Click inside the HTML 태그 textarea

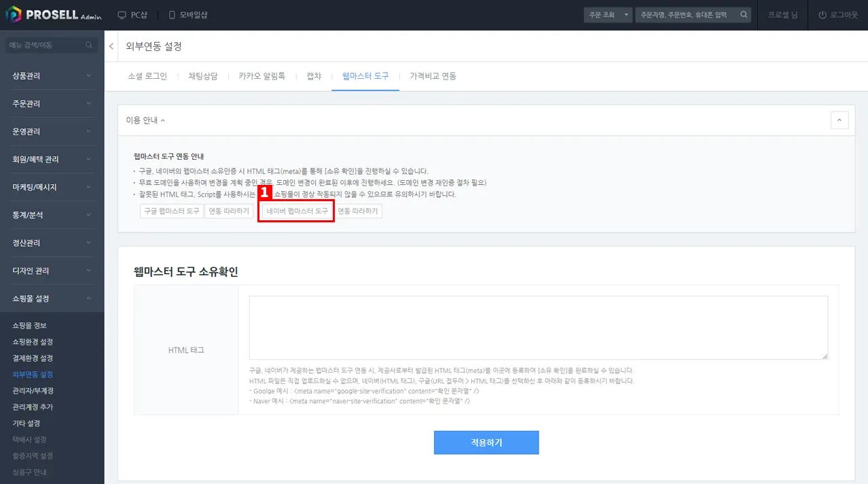(x=539, y=328)
